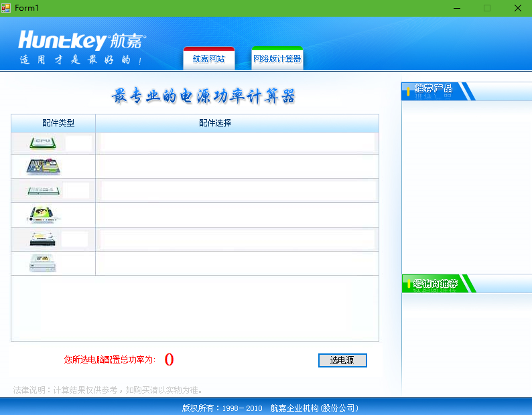This screenshot has width=532, height=415.
Task: Click the small box beside hard disk icon
Action: [x=74, y=239]
